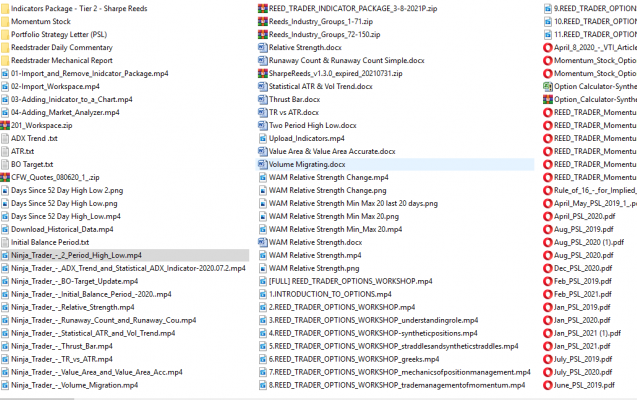
Task: Click the Word icon of Relative Strength.docx
Action: click(x=263, y=48)
